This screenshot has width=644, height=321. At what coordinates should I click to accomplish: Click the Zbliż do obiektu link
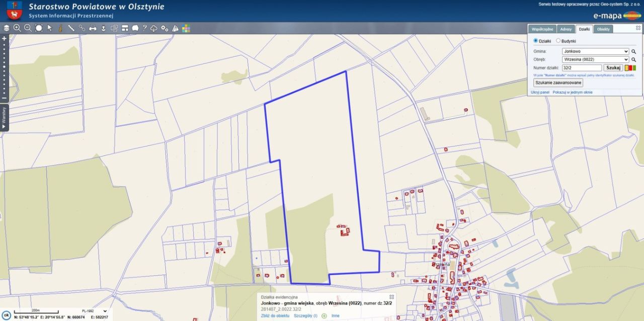pos(275,316)
